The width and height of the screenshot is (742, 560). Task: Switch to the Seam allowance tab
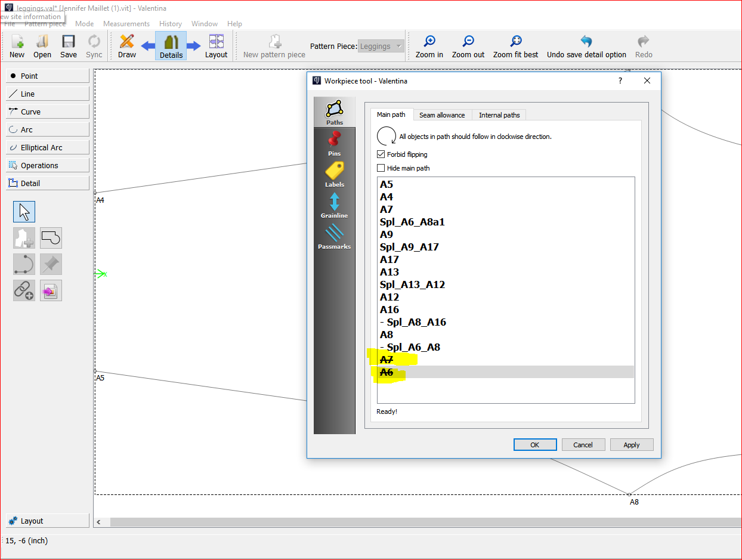[441, 115]
